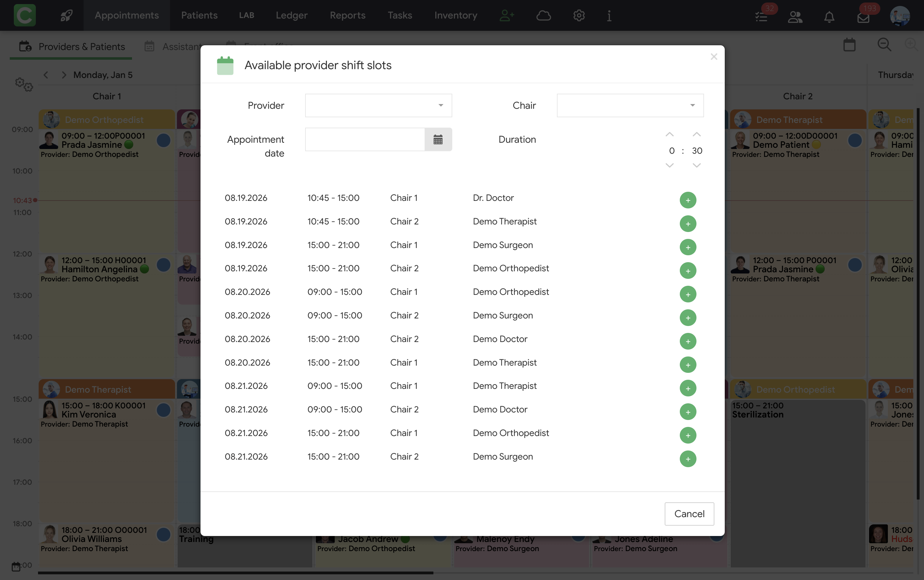
Task: Open Hamilton Angelina 12:00 appointment
Action: (x=107, y=316)
